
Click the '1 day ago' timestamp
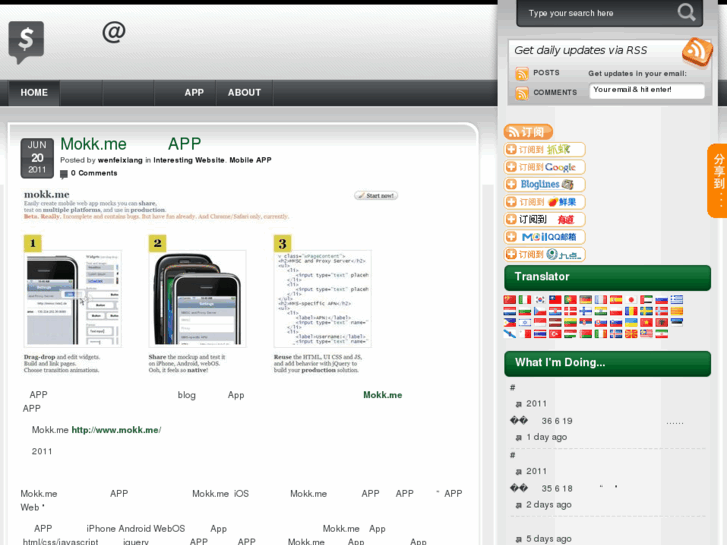(x=547, y=437)
